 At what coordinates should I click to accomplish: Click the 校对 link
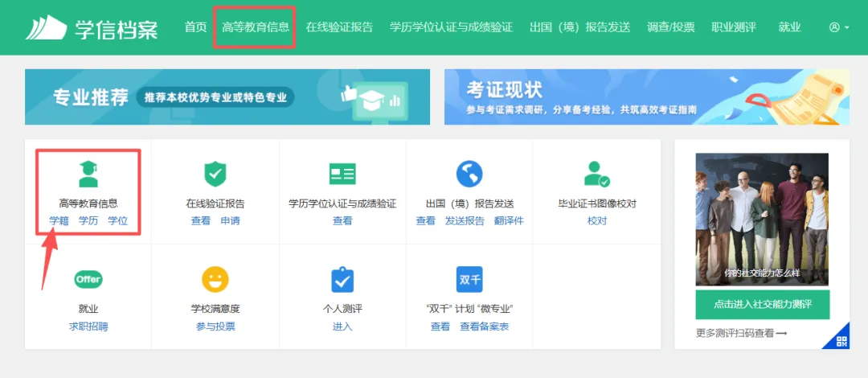(x=596, y=220)
